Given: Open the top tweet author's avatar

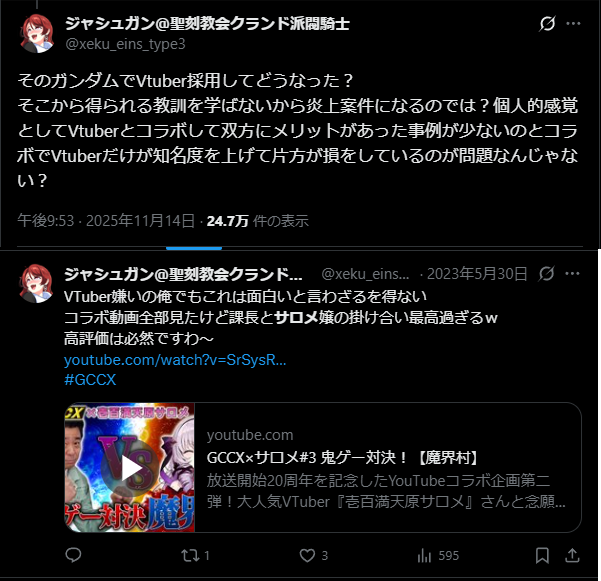Looking at the screenshot, I should [x=37, y=33].
